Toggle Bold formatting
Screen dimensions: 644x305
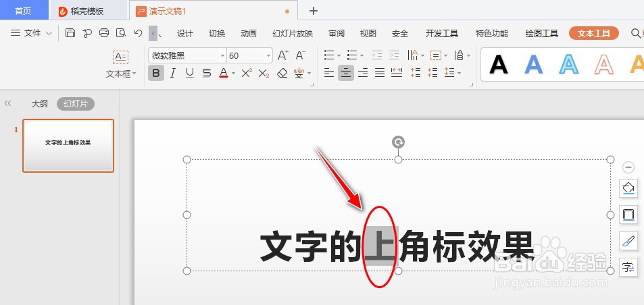pos(156,74)
